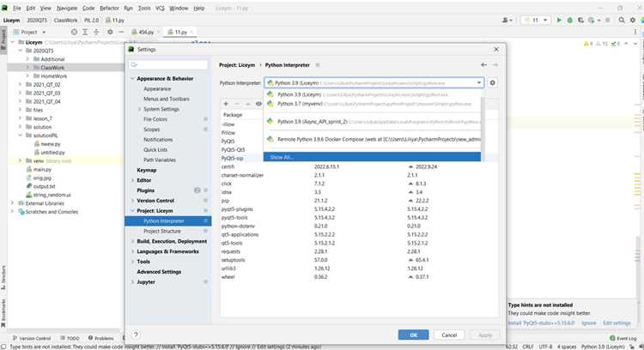This screenshot has width=644, height=350.
Task: Open editor tab options three-dot icon
Action: [x=635, y=32]
